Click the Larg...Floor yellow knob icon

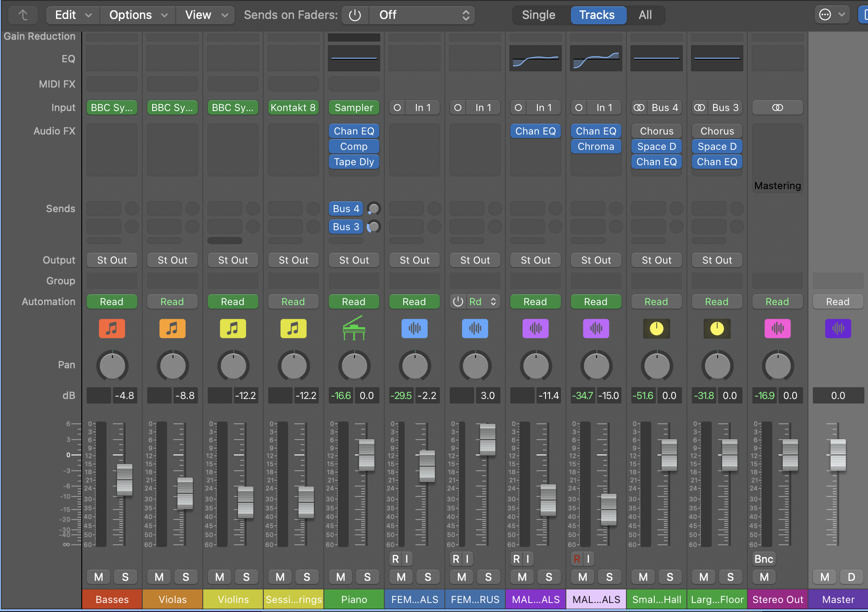(717, 328)
